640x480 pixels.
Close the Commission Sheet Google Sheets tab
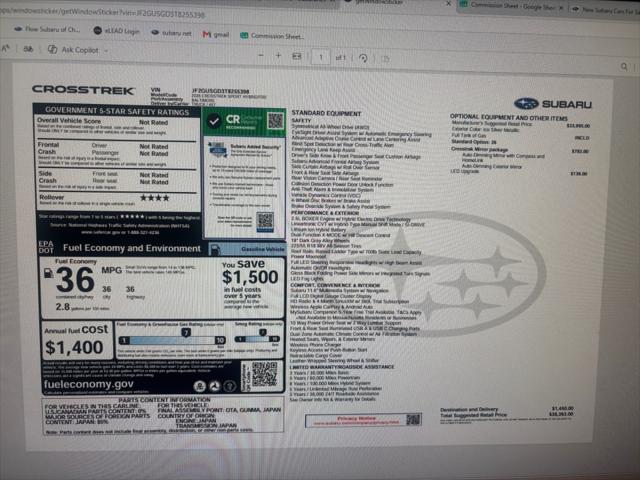(561, 8)
